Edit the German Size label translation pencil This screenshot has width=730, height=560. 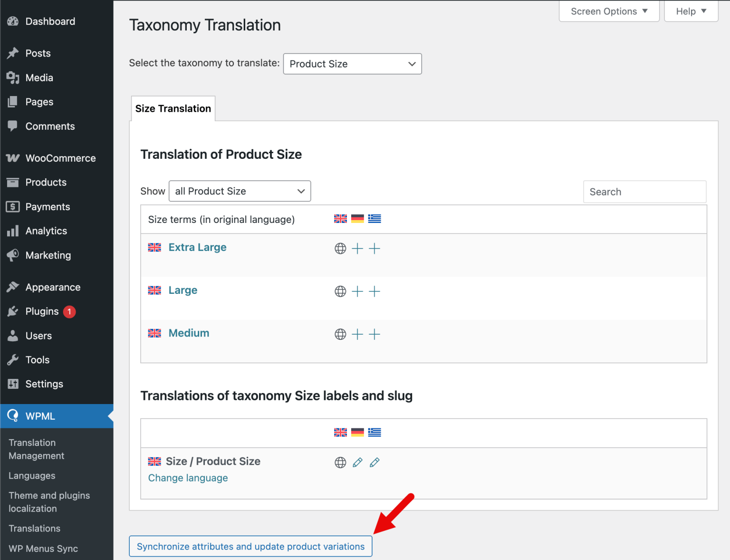tap(357, 462)
